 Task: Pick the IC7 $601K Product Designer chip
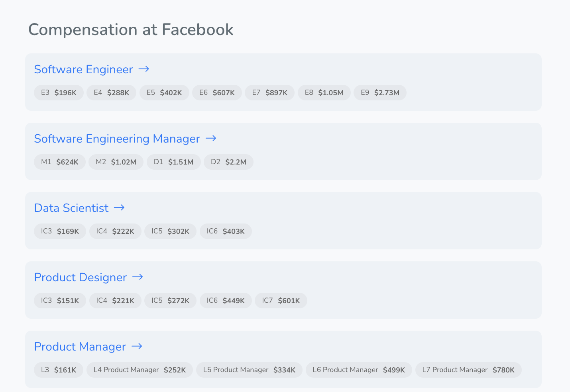click(x=281, y=300)
